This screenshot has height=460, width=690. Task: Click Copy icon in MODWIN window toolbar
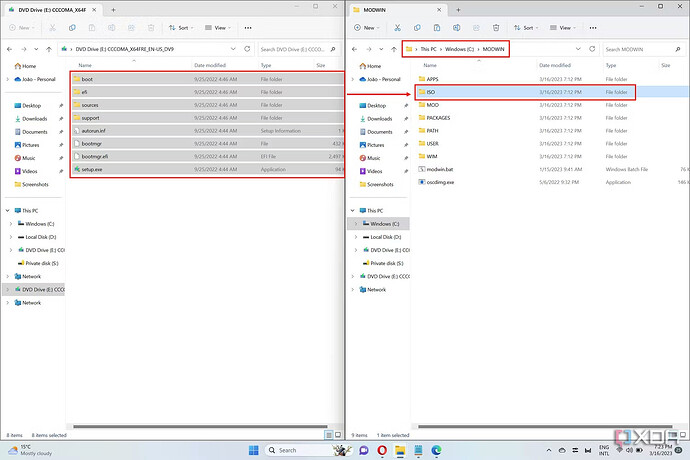(x=417, y=28)
